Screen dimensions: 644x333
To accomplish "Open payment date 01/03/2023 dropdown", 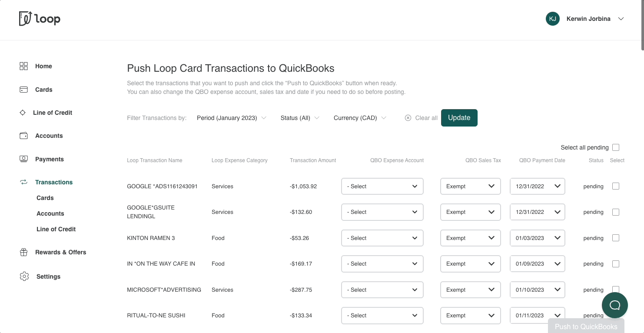I will 538,238.
